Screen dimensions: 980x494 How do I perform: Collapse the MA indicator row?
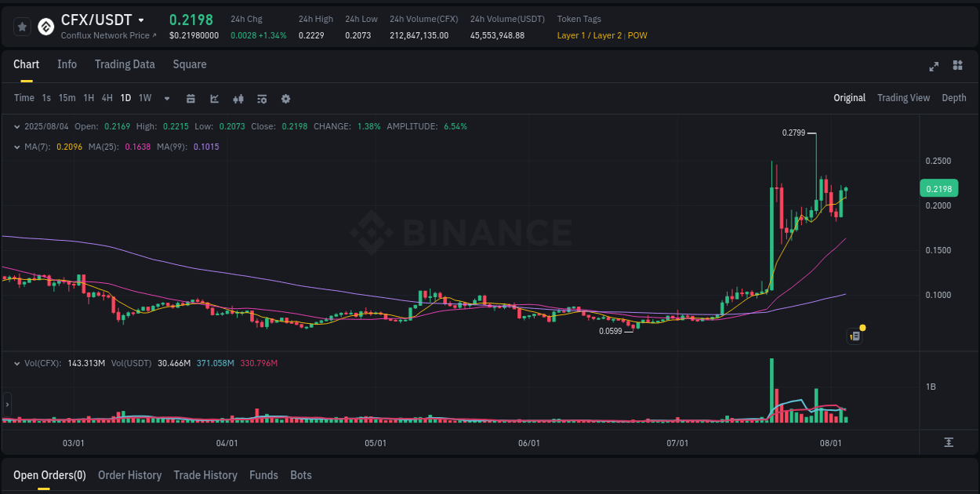click(x=17, y=145)
